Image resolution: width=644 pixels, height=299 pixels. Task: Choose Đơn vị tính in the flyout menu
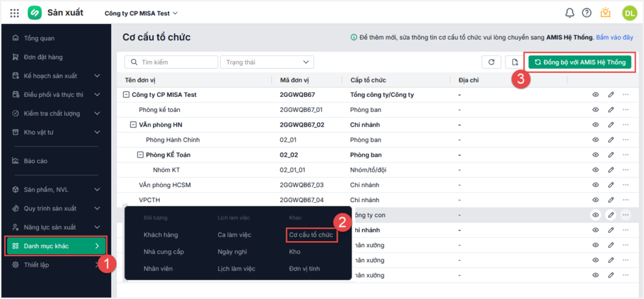tap(304, 269)
